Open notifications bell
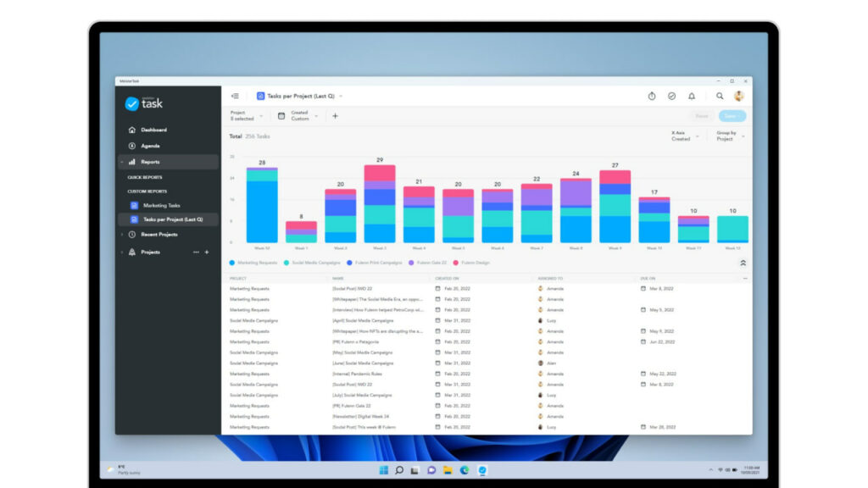The width and height of the screenshot is (868, 488). 692,97
